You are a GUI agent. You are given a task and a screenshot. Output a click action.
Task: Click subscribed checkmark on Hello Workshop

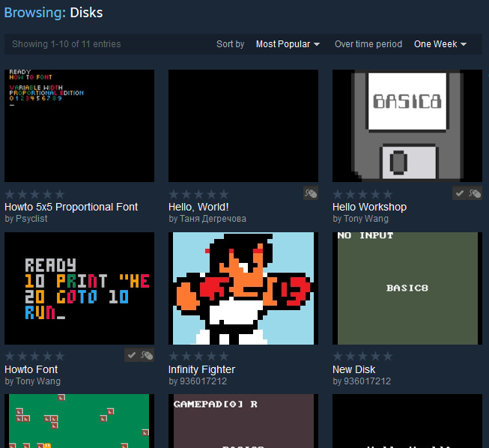[460, 194]
